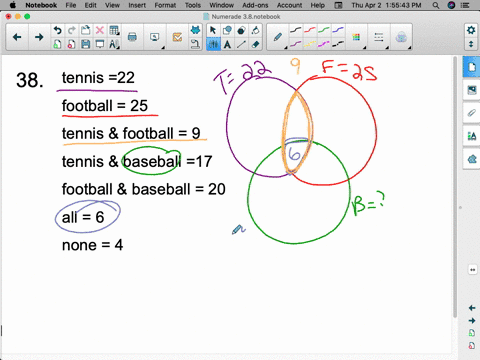
Task: Open the Help menu
Action: click(x=317, y=5)
